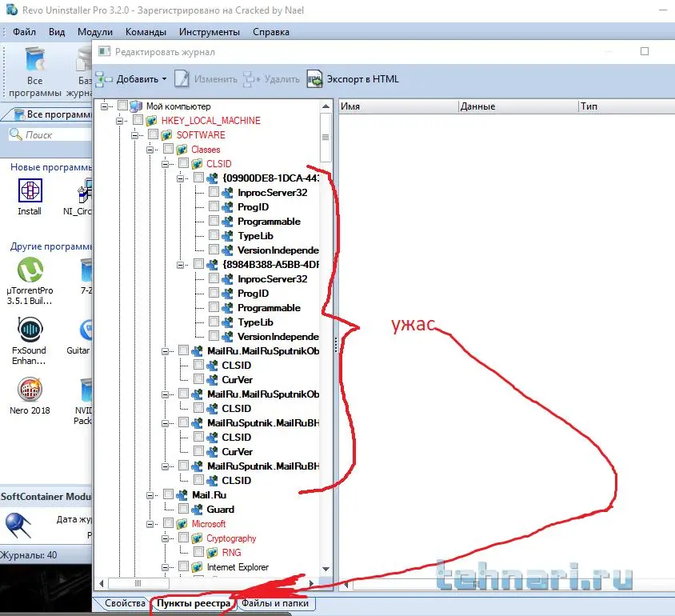Viewport: 675px width, 616px height.
Task: Collapse the SOFTWARE node
Action: (134, 135)
